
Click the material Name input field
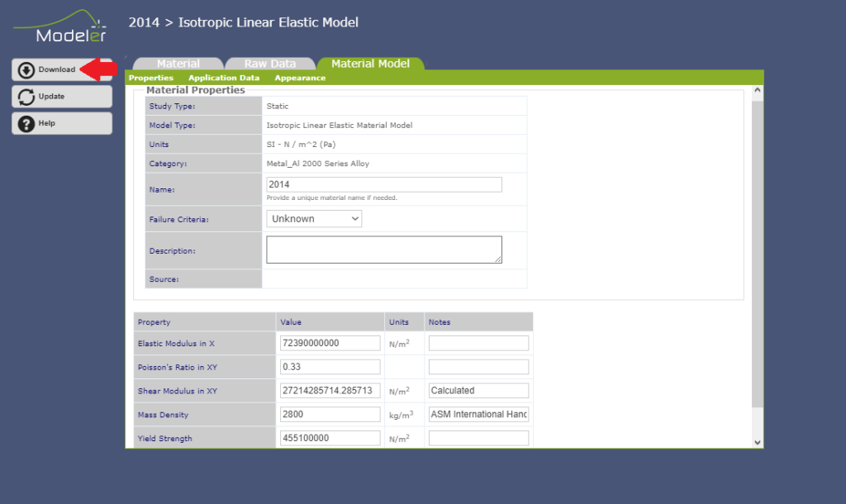[384, 185]
